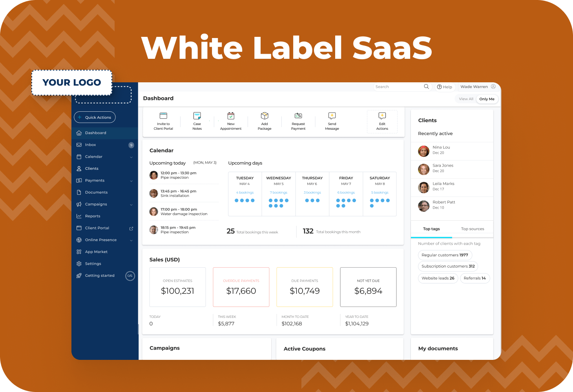Click Subscription customers 312 tag
Screen dimensions: 573x392
coord(448,267)
